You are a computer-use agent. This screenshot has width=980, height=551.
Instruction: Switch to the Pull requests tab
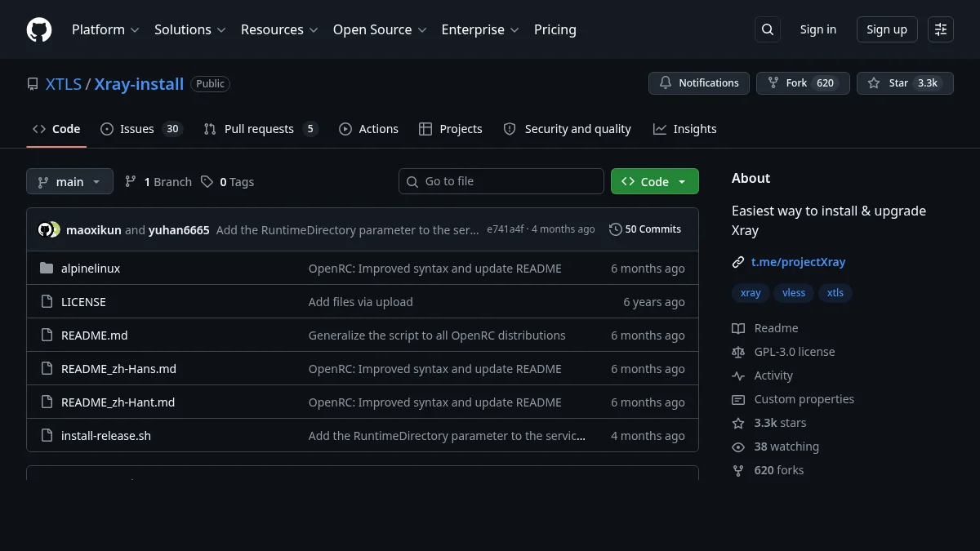click(260, 129)
